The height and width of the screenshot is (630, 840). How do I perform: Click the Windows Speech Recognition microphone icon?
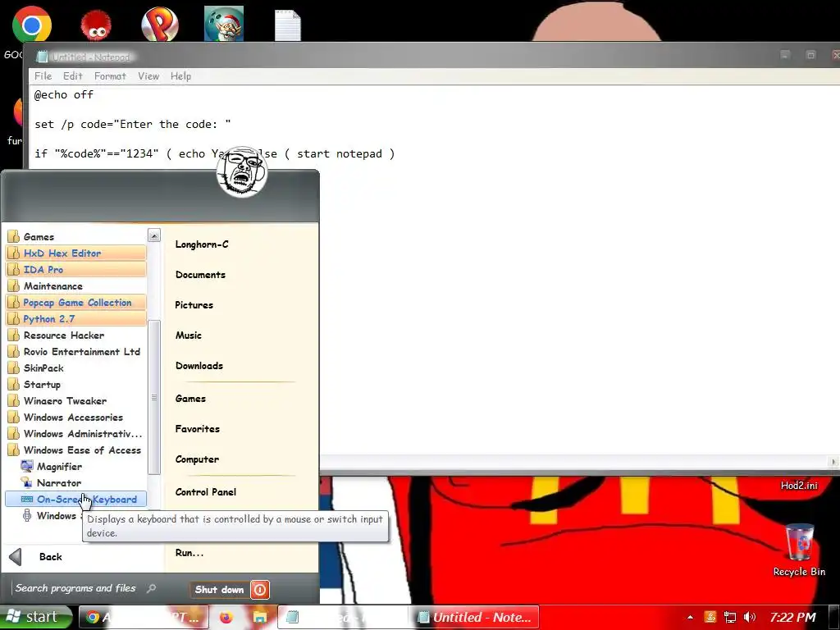[x=26, y=515]
